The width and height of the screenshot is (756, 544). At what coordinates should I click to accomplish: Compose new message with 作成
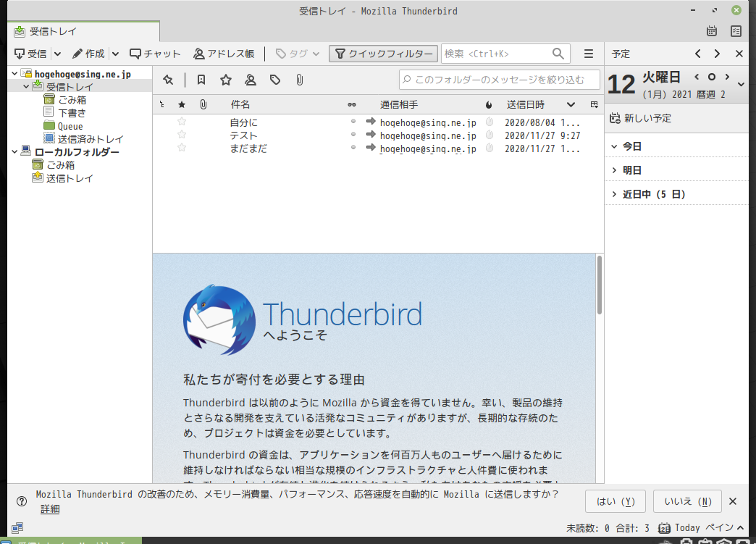pyautogui.click(x=89, y=54)
